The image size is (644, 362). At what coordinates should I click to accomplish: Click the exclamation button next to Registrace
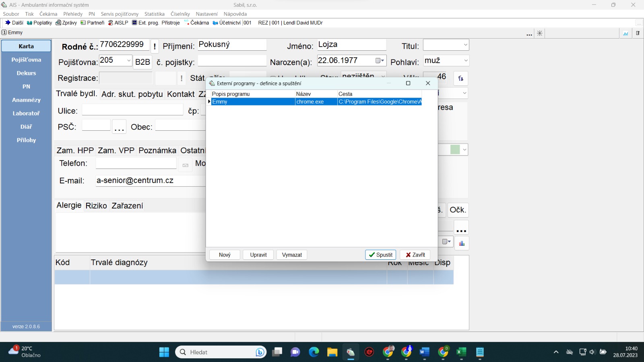pos(182,78)
